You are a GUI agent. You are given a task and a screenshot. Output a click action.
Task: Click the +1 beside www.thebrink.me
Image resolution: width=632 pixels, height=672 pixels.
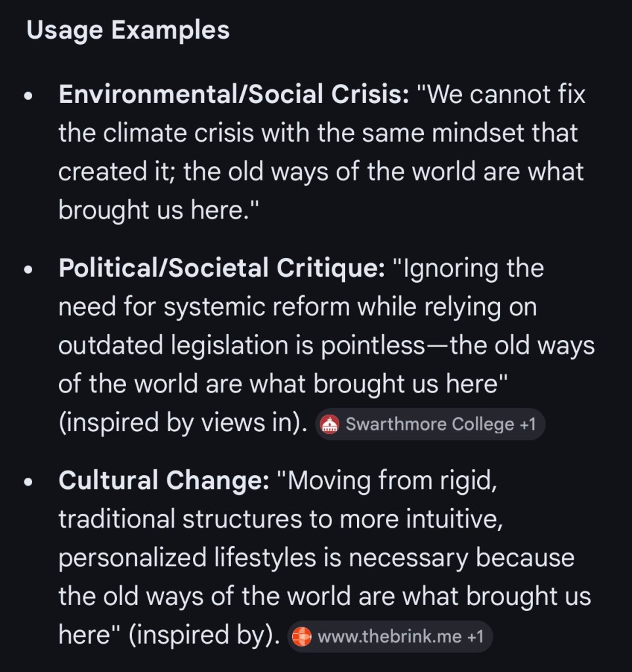click(x=475, y=637)
